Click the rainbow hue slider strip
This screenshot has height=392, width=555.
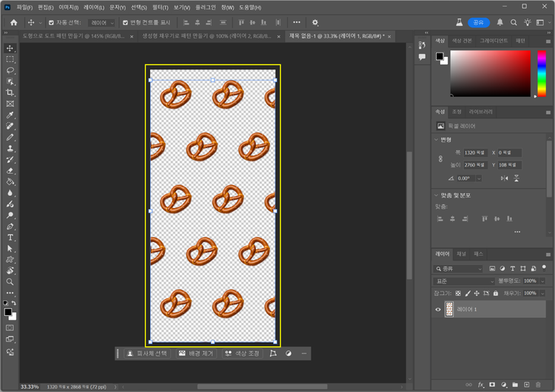[x=541, y=73]
